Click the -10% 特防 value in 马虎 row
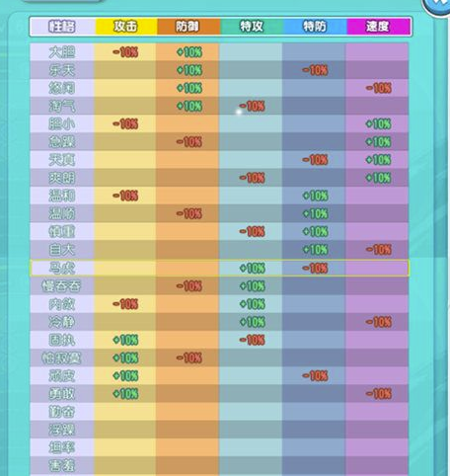This screenshot has height=476, width=450. point(315,269)
